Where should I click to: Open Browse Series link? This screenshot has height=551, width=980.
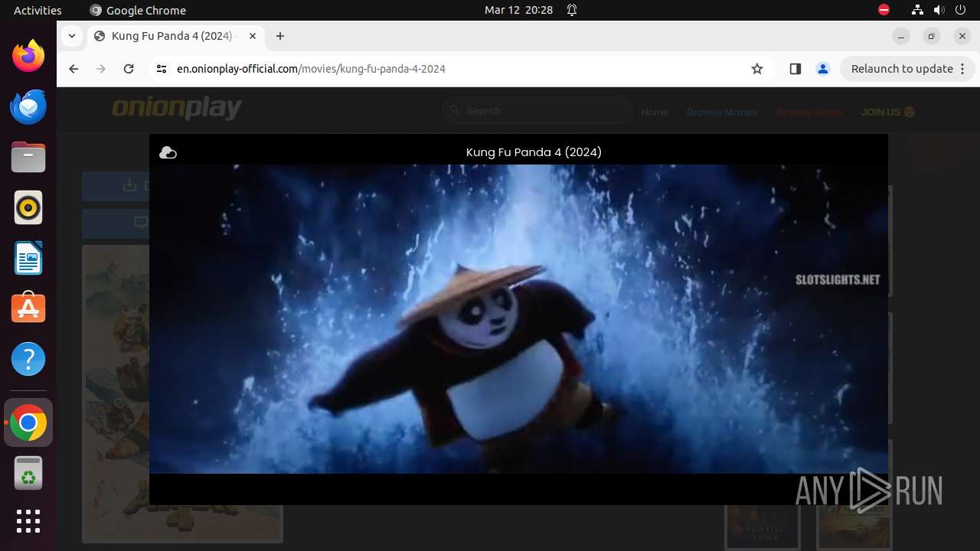(x=809, y=112)
